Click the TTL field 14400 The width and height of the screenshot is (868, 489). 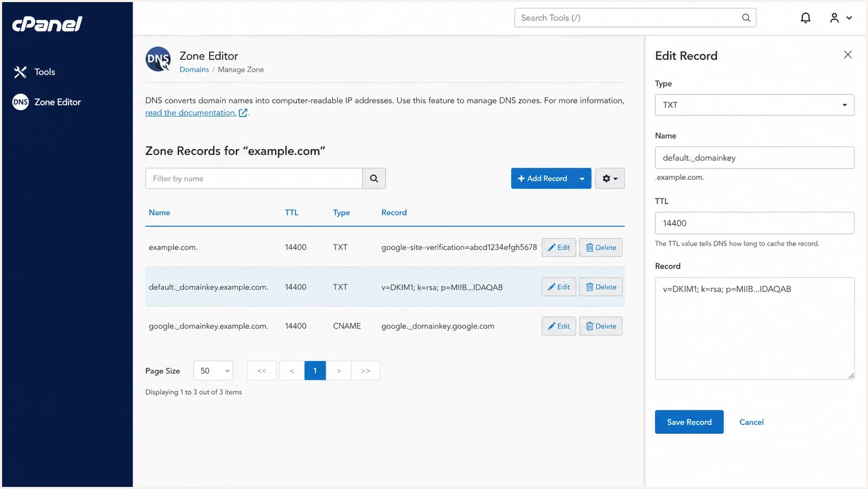754,223
